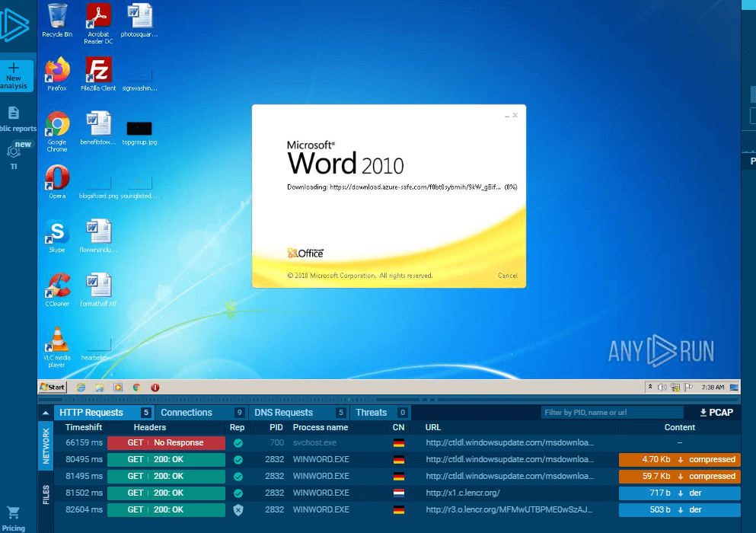Click the reputation checkmark in the svchost.exe row
Screen dimensions: 756x533
coord(238,443)
